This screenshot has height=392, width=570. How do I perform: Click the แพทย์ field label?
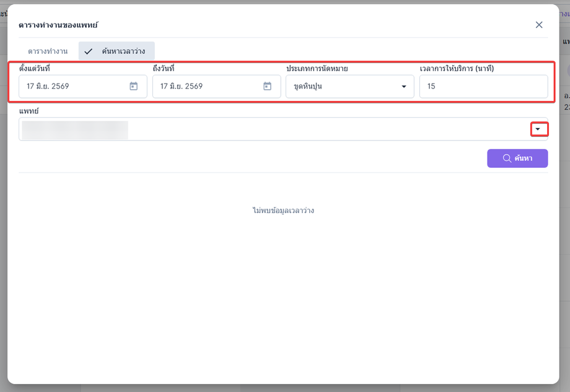click(x=28, y=111)
